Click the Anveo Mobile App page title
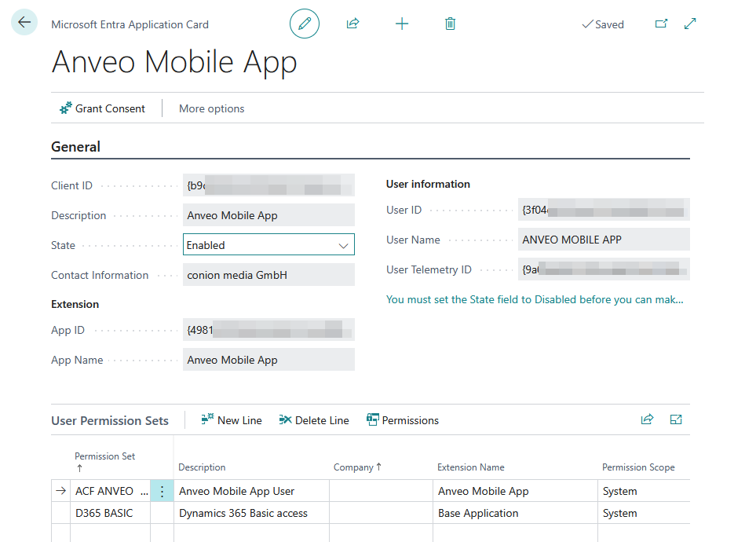The height and width of the screenshot is (542, 756). [174, 63]
